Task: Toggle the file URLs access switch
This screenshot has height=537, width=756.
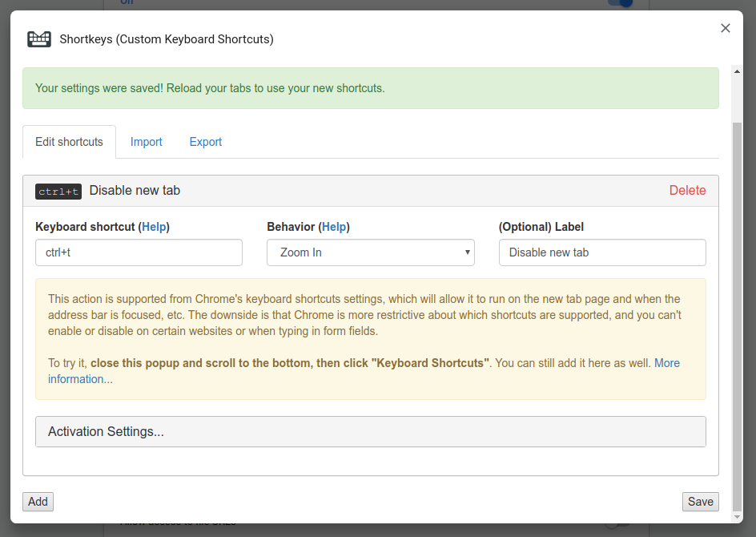Action: click(617, 525)
